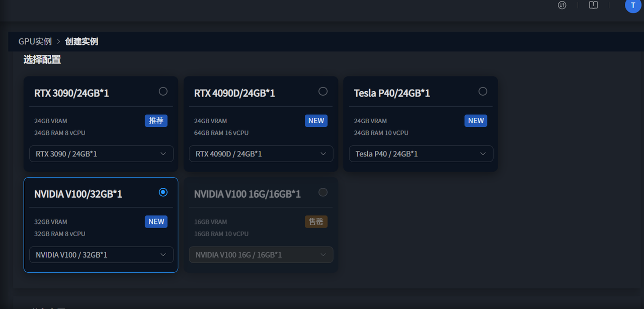Open the RTX 4090D / 24GB*1 dropdown
The image size is (644, 309).
(261, 154)
